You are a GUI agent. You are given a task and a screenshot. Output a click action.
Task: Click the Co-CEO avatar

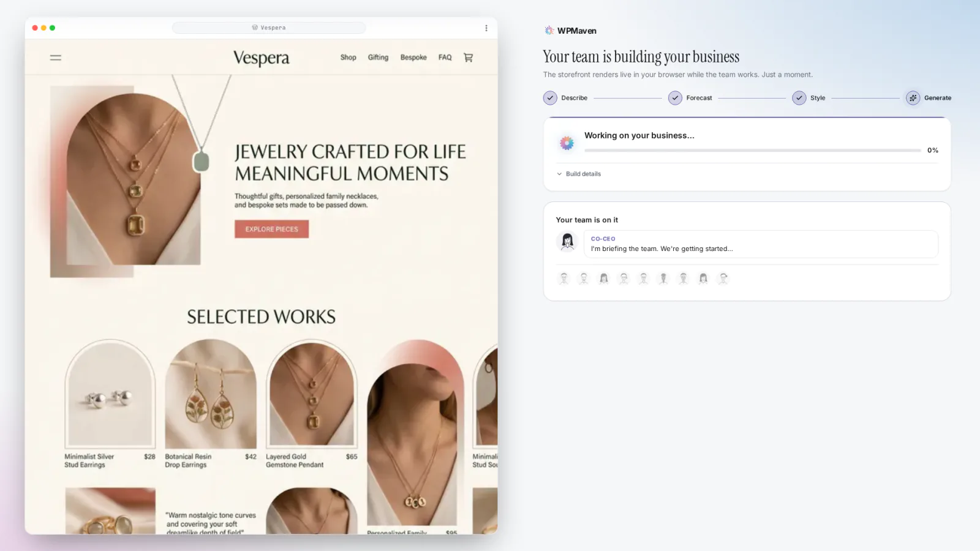[x=567, y=242]
